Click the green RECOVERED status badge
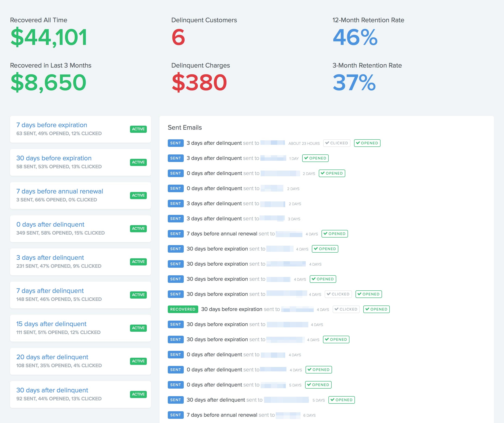 coord(183,309)
